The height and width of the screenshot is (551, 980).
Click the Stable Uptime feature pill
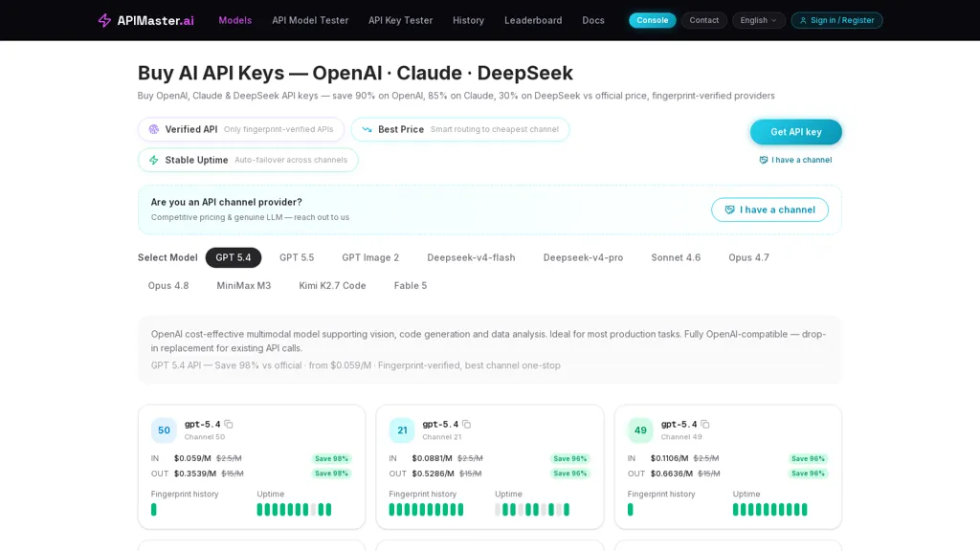click(248, 160)
